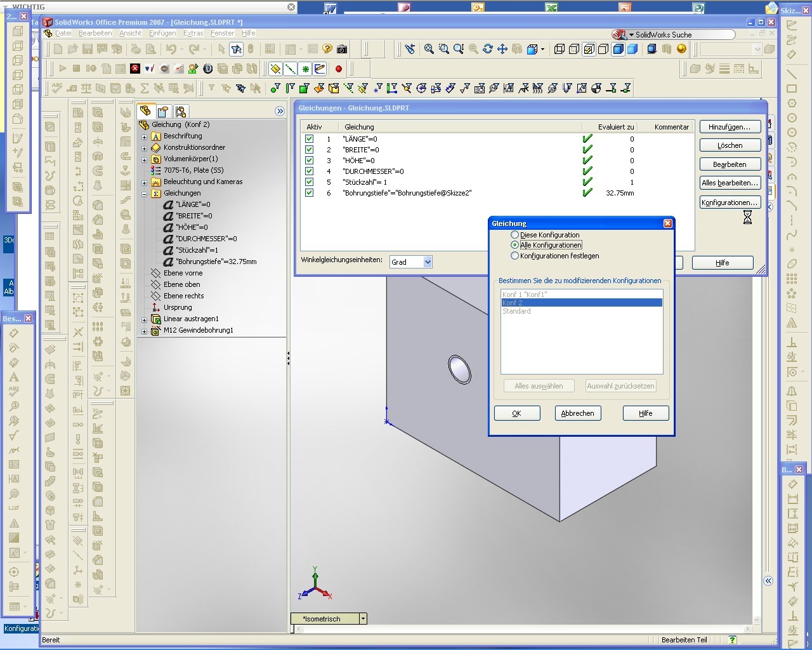Open the Einfügen menu
Viewport: 812px width, 650px height.
(x=162, y=33)
